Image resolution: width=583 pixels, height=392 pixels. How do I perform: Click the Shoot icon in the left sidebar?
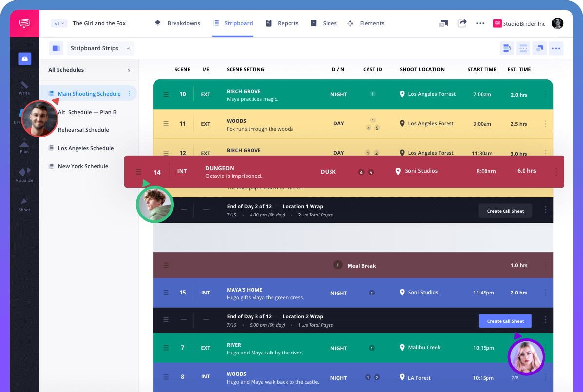24,205
